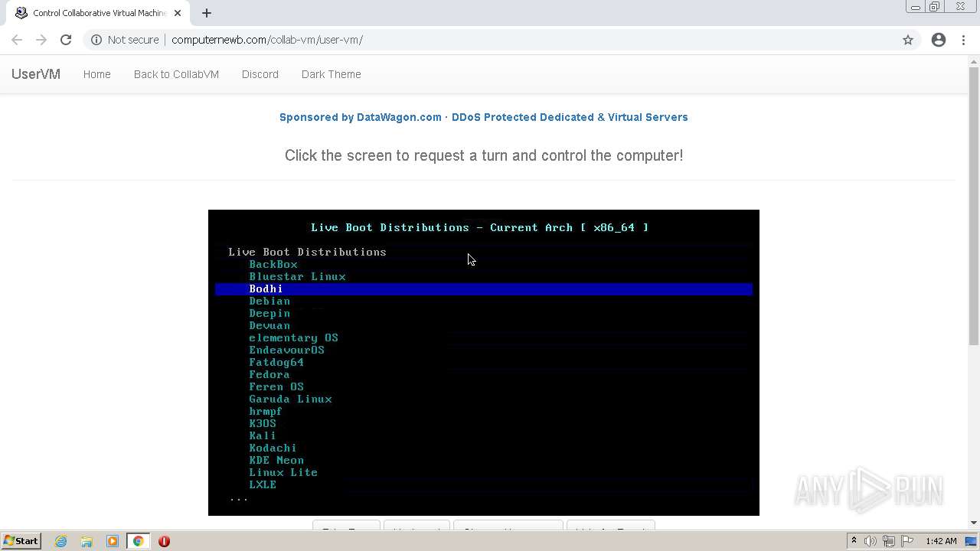Select KDE Neon entry
Screen dimensions: 980x551
[x=276, y=460]
